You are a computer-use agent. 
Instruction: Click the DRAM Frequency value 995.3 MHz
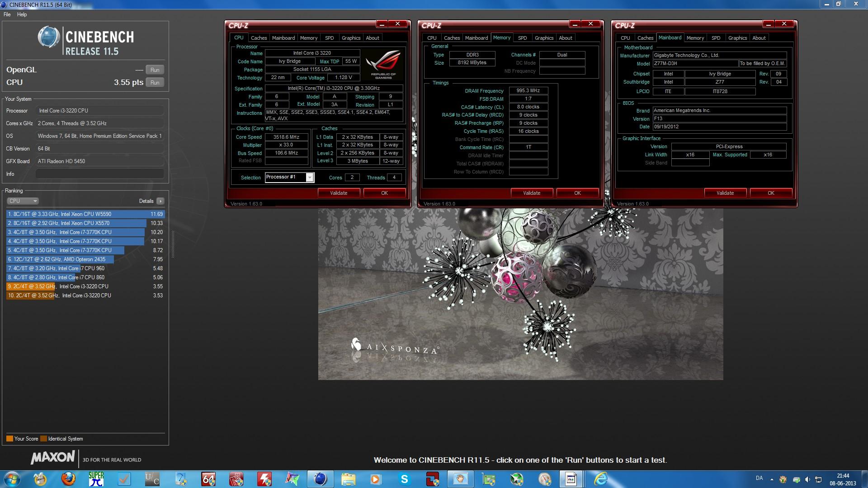click(528, 90)
